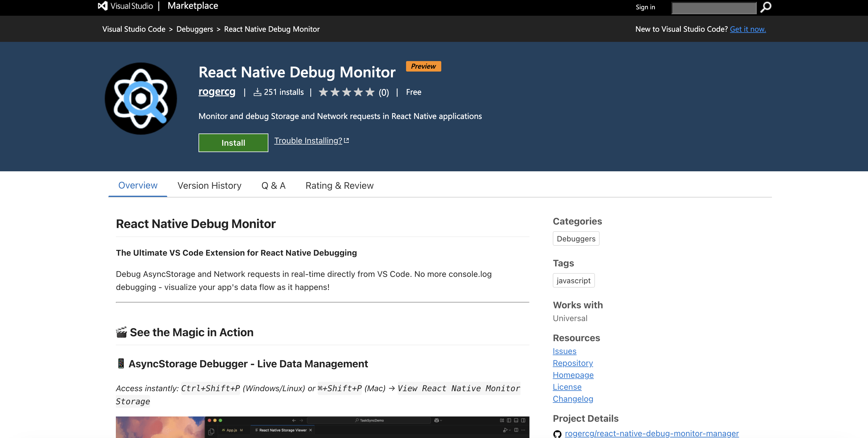Click the javascript tag chip

click(573, 280)
